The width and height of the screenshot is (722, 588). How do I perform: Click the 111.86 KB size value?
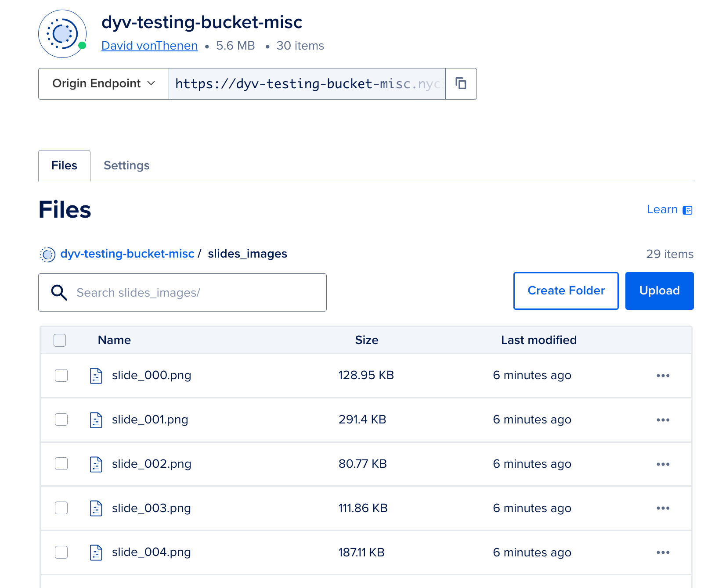pyautogui.click(x=363, y=508)
